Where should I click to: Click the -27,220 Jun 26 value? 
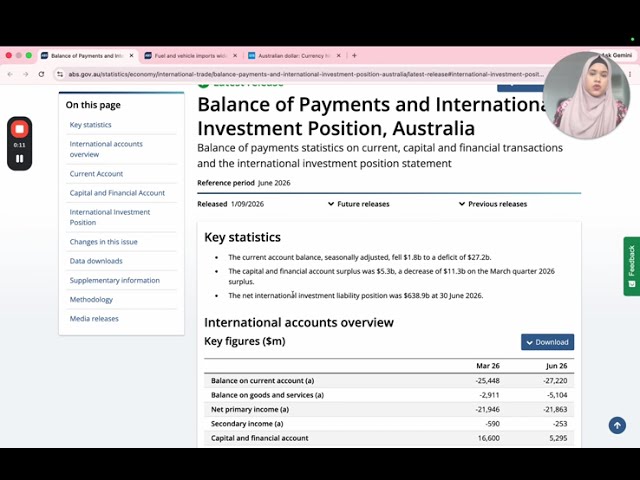click(x=555, y=381)
